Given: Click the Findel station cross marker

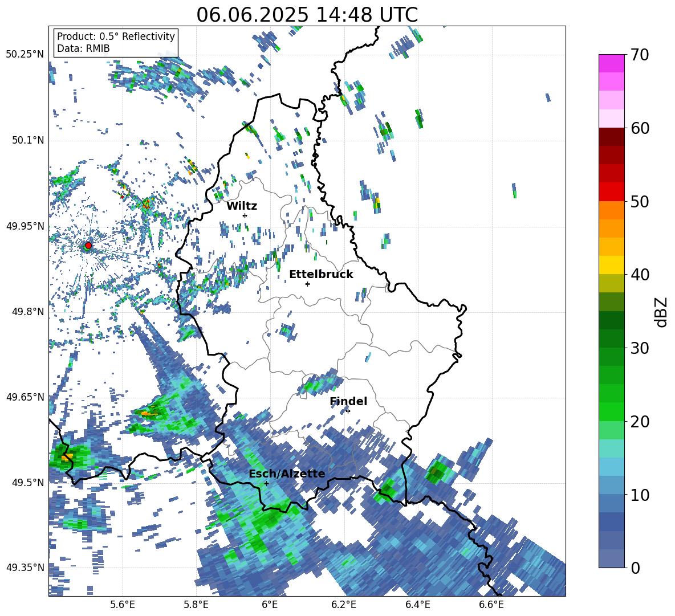Looking at the screenshot, I should coord(348,411).
